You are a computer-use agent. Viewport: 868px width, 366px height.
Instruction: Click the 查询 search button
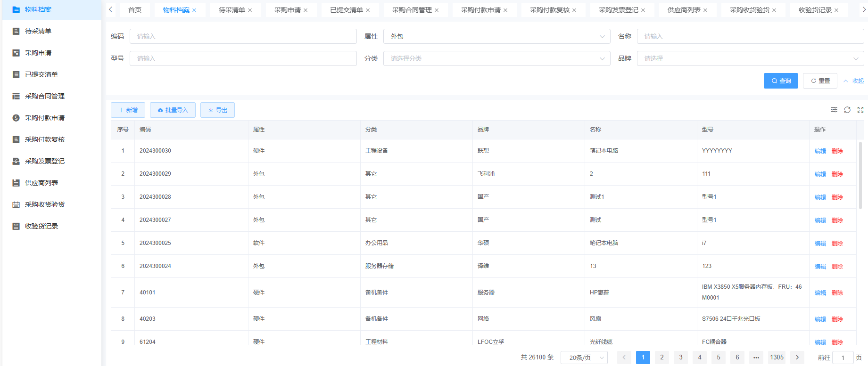pos(781,81)
